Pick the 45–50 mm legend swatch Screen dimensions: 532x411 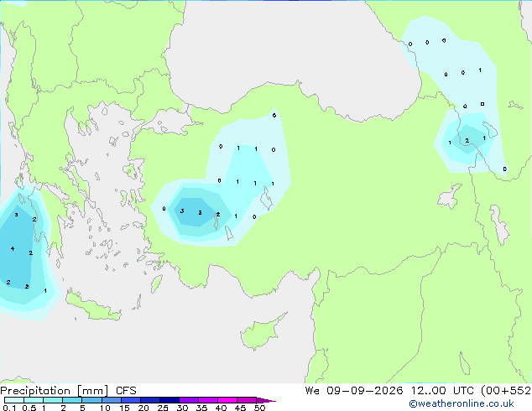247,400
